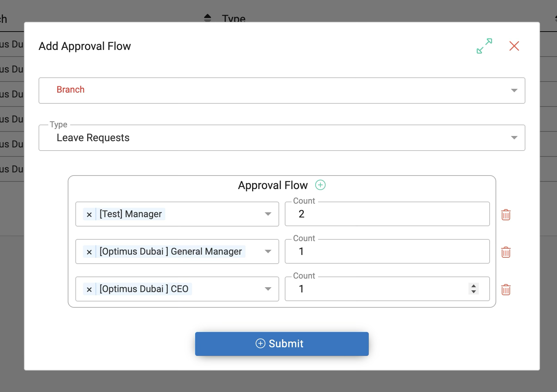The width and height of the screenshot is (557, 392).
Task: Add a new approval flow step
Action: [x=320, y=185]
